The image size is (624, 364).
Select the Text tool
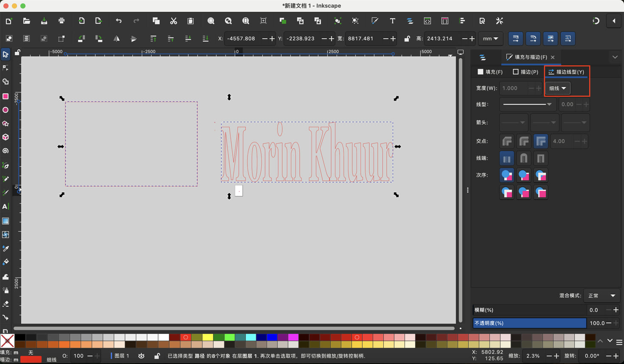6,207
